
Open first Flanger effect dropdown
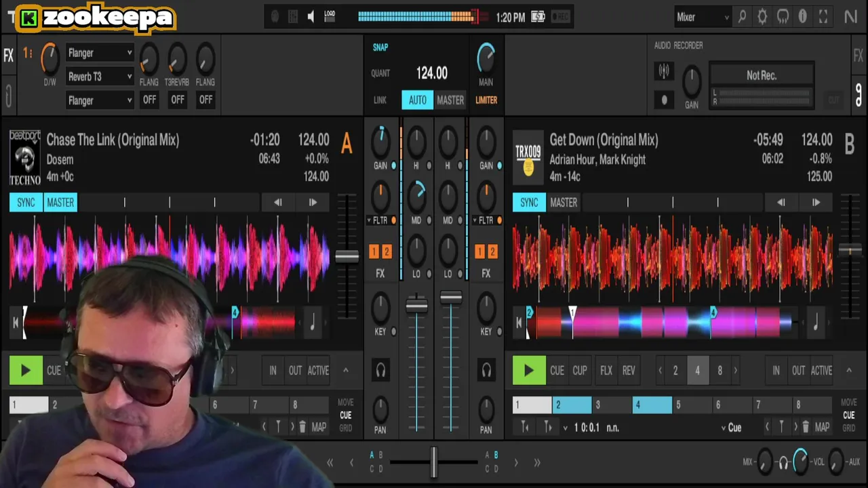coord(100,53)
